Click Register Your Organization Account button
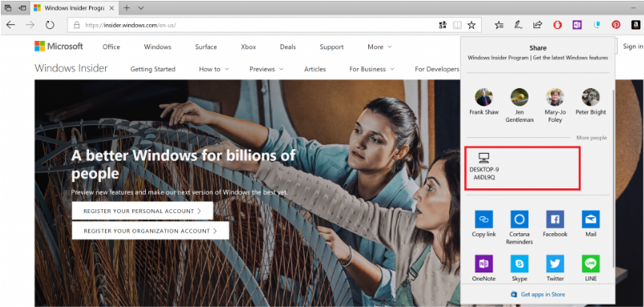 pyautogui.click(x=150, y=231)
